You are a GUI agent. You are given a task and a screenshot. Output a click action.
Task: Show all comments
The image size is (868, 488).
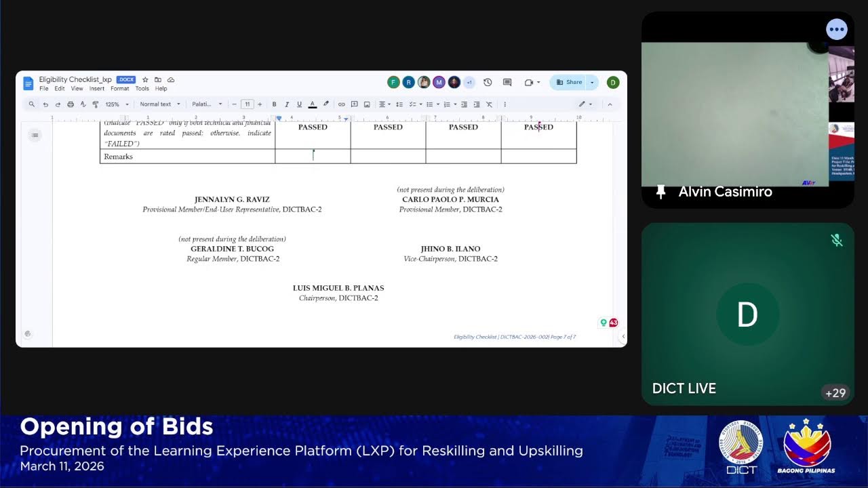507,82
